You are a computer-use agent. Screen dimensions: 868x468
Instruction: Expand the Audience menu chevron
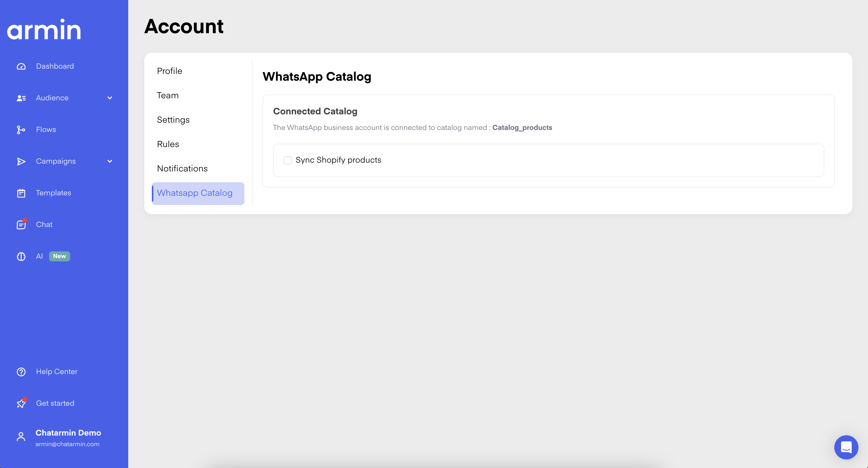(x=110, y=98)
